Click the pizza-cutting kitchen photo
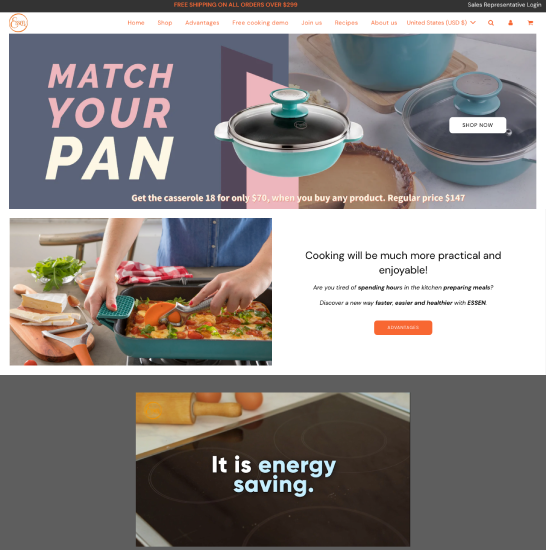The width and height of the screenshot is (546, 550). click(x=141, y=292)
